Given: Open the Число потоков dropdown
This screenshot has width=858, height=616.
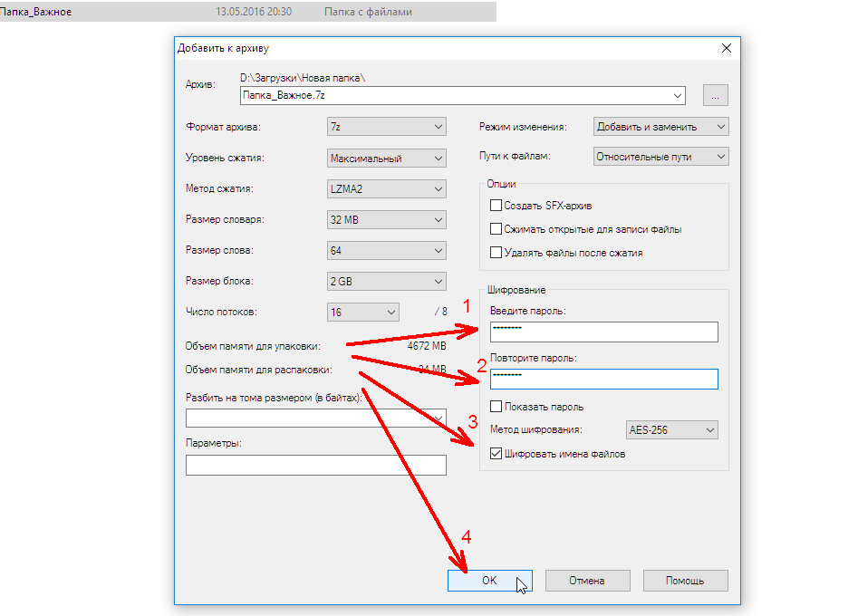Looking at the screenshot, I should (362, 312).
